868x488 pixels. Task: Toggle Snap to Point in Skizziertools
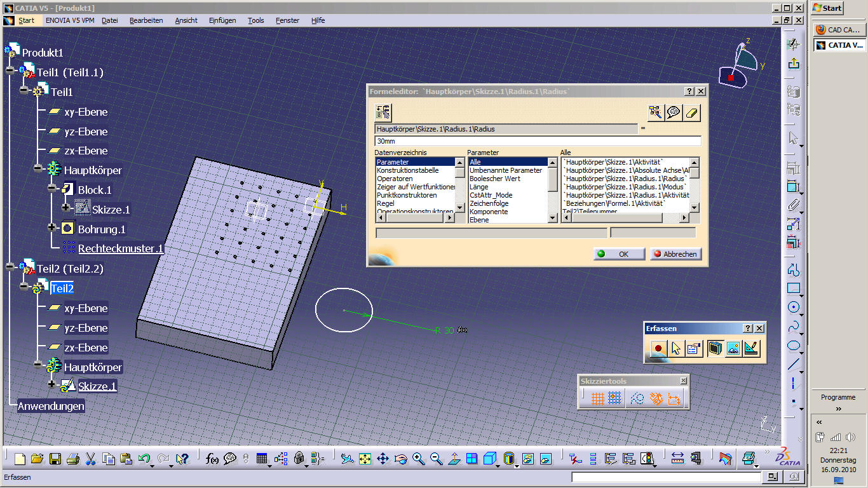(x=614, y=398)
